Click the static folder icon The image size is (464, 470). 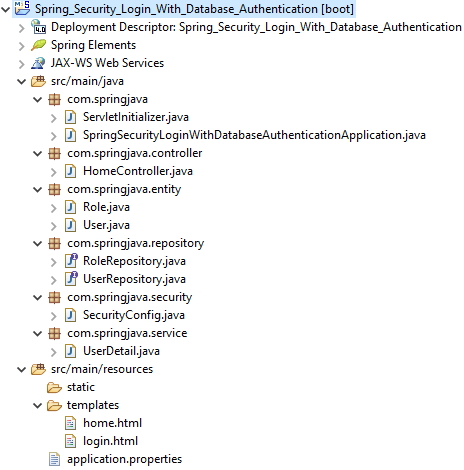(x=54, y=387)
